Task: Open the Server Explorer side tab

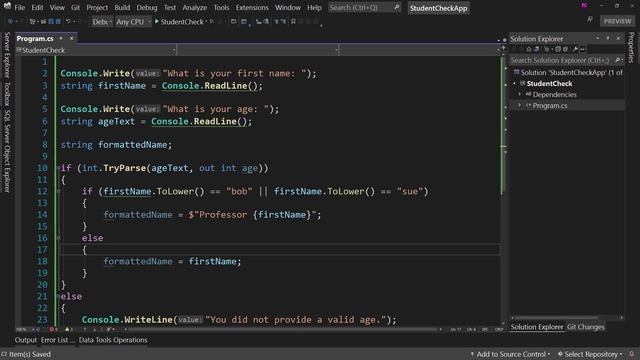Action: tap(7, 55)
